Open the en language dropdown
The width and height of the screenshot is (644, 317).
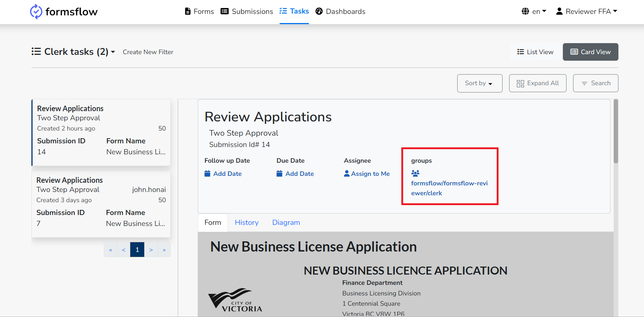[534, 11]
